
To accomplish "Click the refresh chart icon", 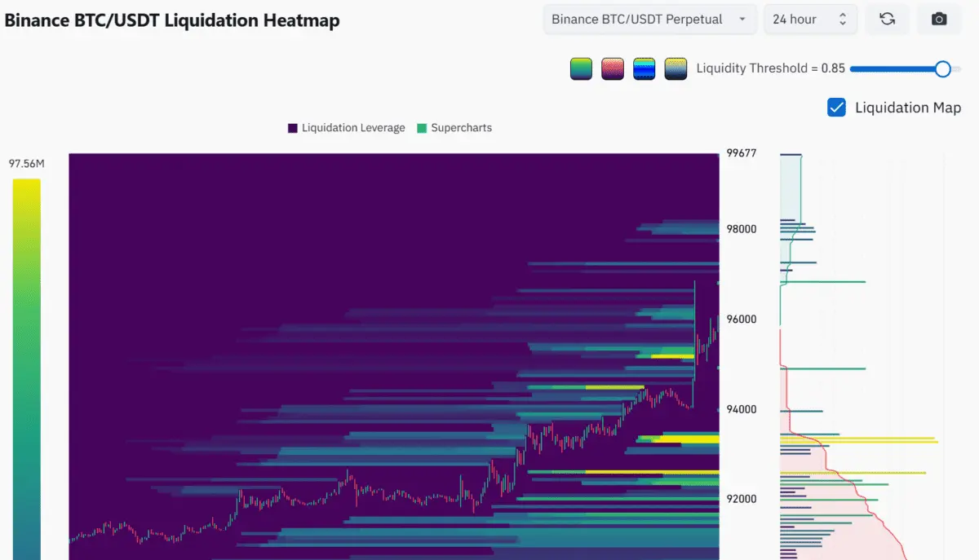I will click(888, 20).
